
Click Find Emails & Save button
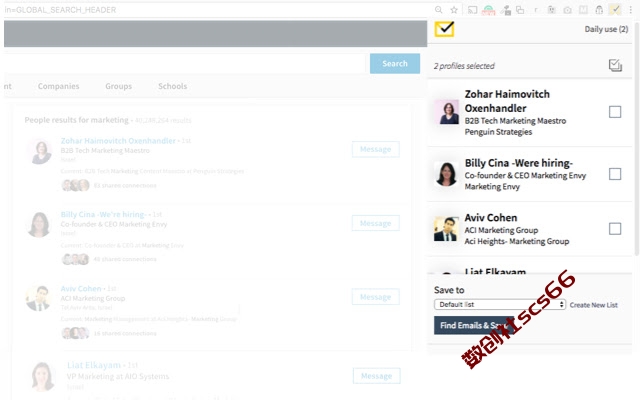pyautogui.click(x=473, y=325)
